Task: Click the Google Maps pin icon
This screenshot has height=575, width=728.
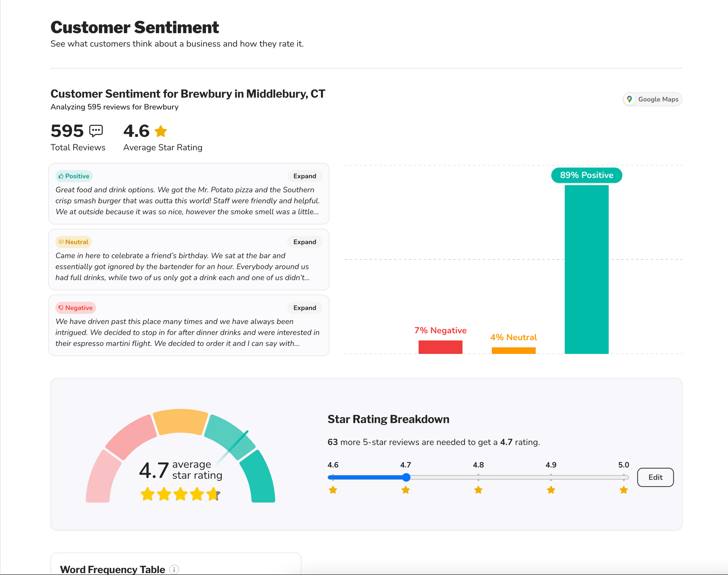Action: tap(629, 99)
